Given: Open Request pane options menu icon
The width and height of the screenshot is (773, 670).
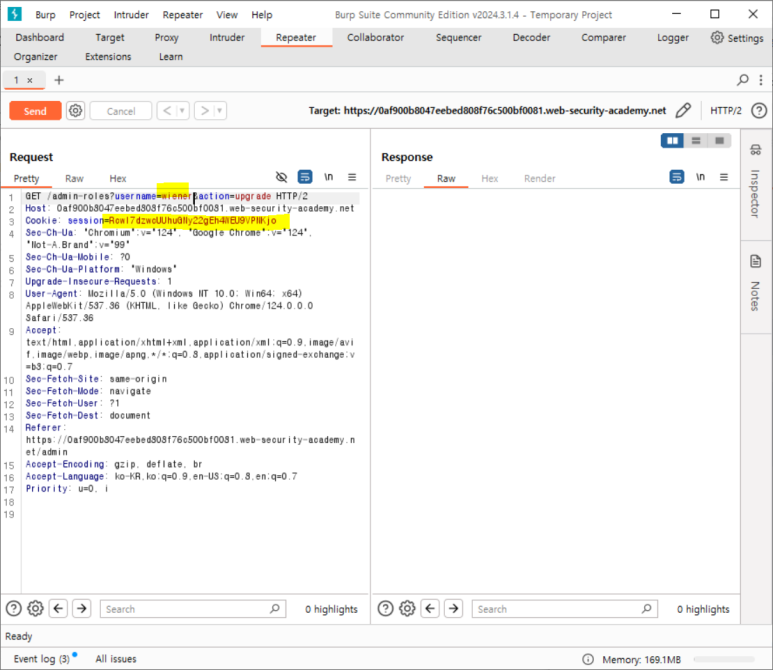Looking at the screenshot, I should [x=352, y=177].
